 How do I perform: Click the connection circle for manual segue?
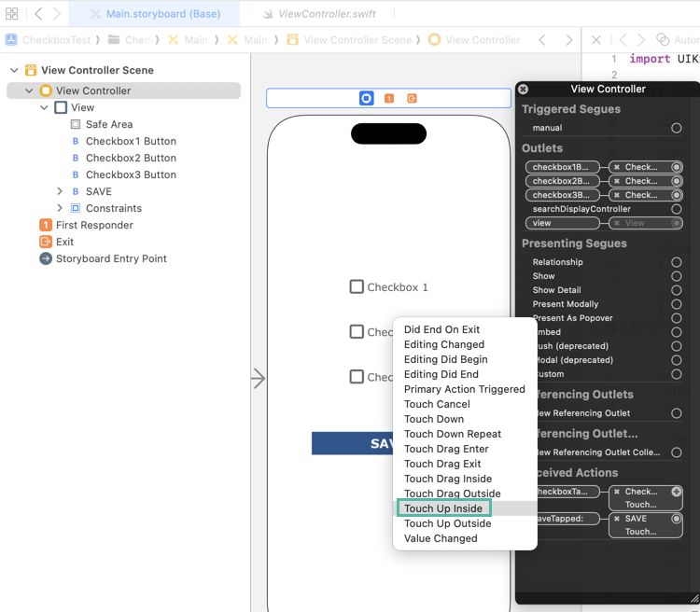click(x=677, y=128)
